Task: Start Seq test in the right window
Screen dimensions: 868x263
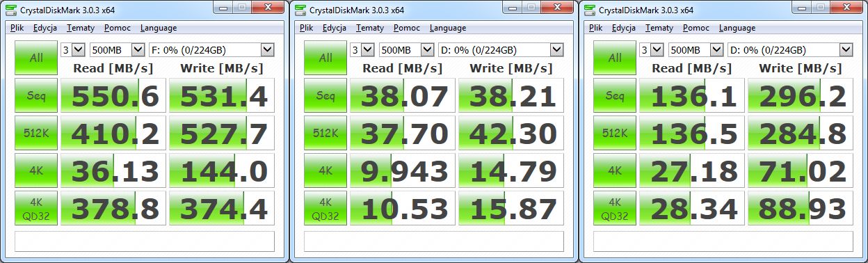Action: [x=615, y=95]
